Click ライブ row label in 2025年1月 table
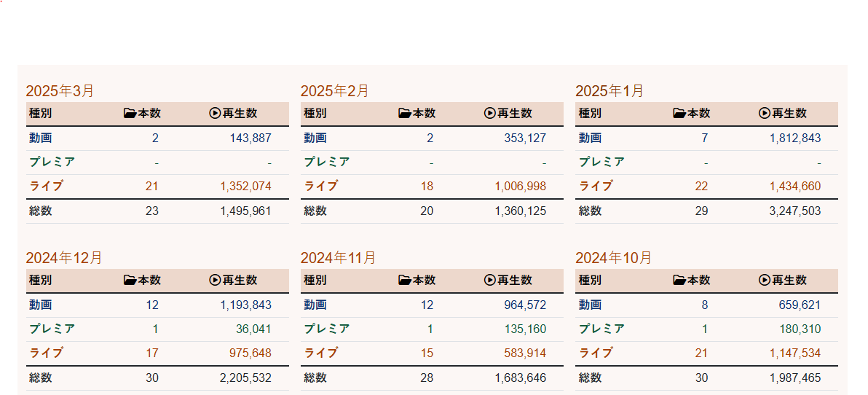 point(596,186)
